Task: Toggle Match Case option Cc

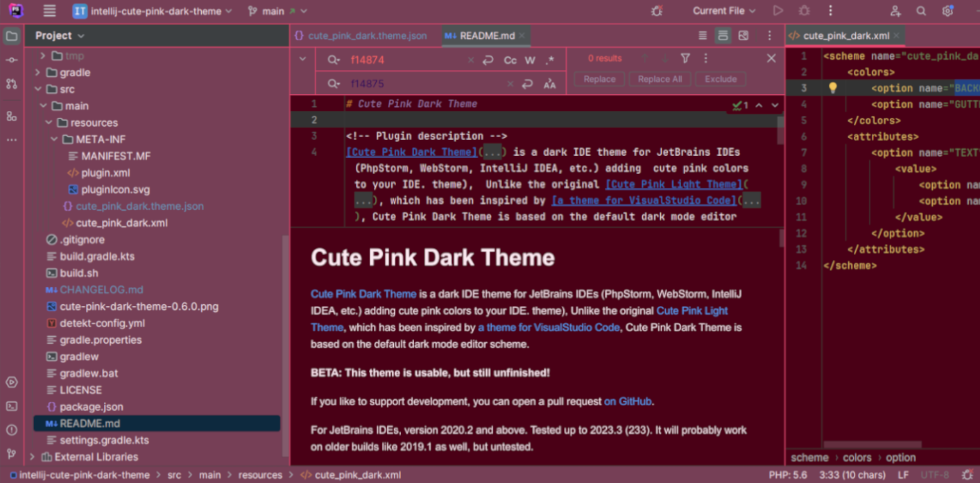Action: click(x=510, y=60)
